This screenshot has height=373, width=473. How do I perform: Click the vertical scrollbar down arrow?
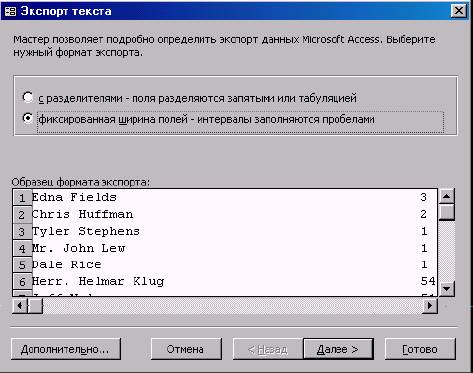point(447,288)
